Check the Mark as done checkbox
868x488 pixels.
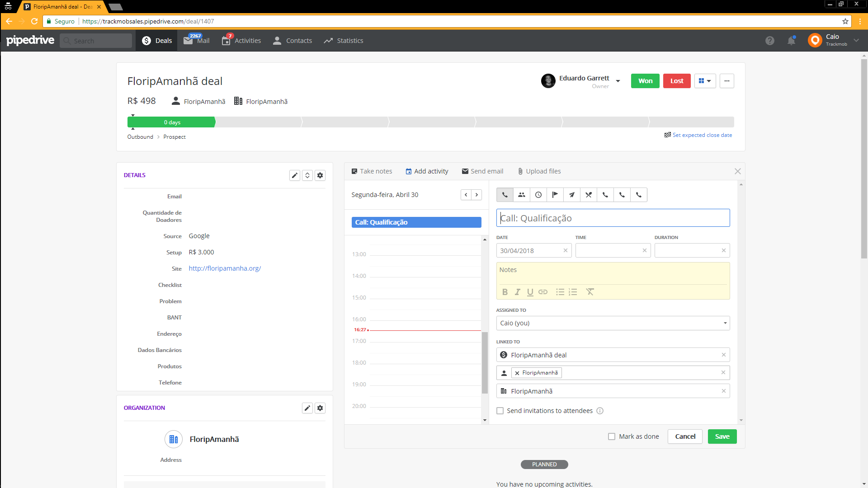click(x=612, y=436)
